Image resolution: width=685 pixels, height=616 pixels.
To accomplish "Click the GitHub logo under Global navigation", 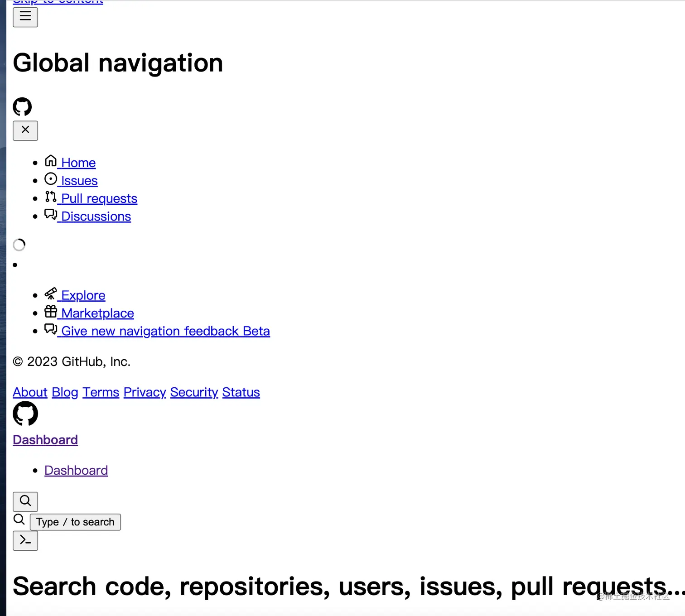I will click(x=22, y=107).
